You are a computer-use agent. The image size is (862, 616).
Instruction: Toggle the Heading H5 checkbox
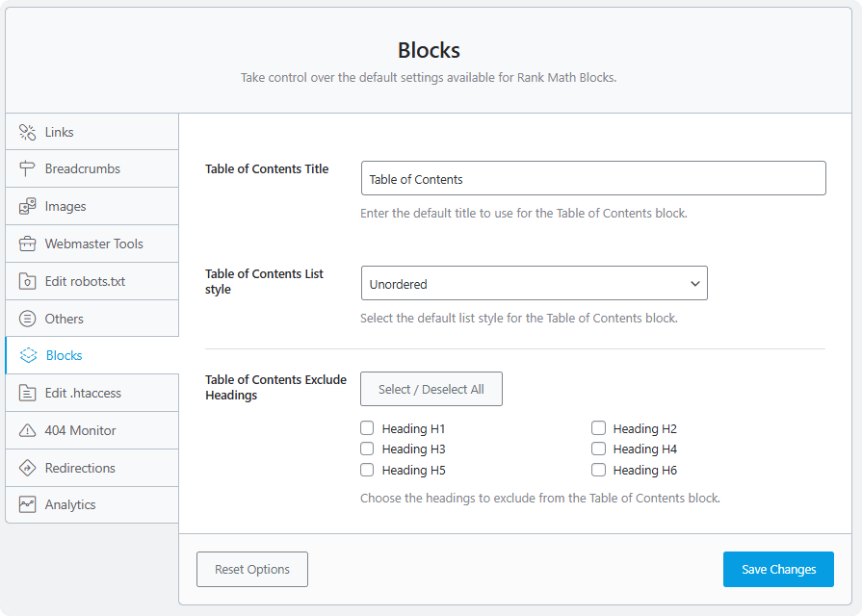tap(367, 470)
